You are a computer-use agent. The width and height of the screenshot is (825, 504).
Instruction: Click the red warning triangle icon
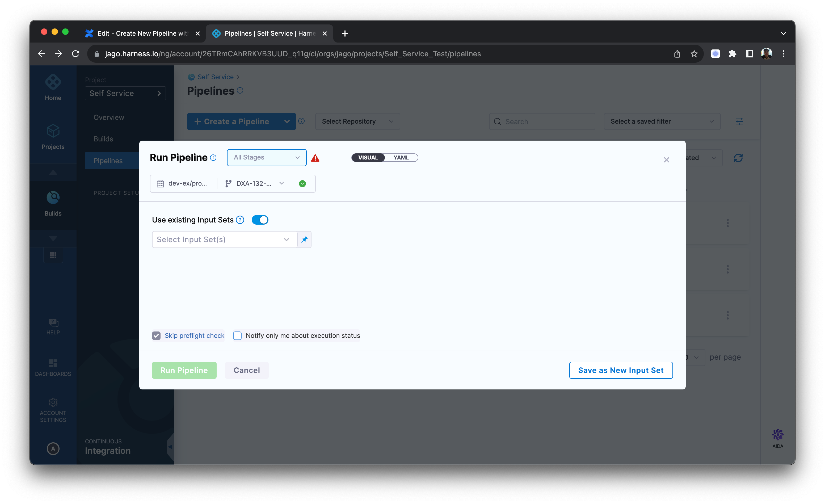pyautogui.click(x=315, y=158)
